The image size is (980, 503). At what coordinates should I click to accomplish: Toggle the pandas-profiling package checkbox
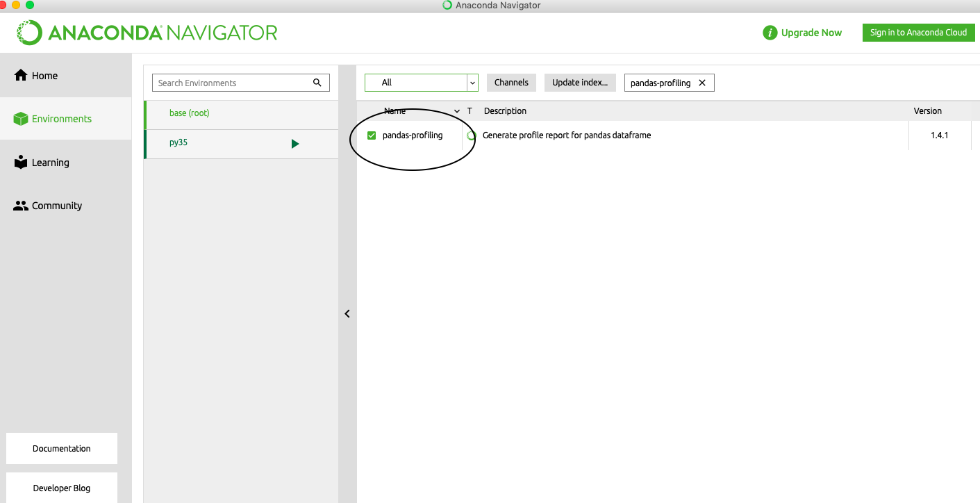[x=372, y=135]
